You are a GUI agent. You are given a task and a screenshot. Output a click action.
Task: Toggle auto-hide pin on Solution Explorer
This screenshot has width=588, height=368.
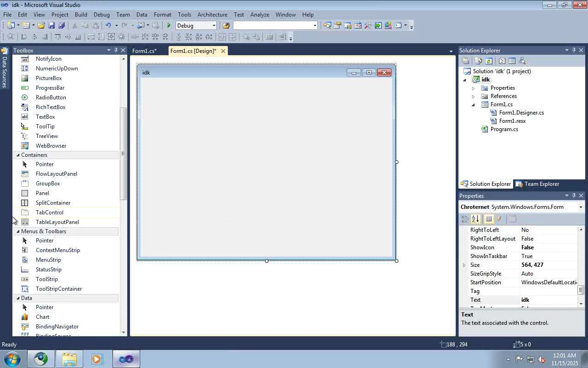click(574, 50)
